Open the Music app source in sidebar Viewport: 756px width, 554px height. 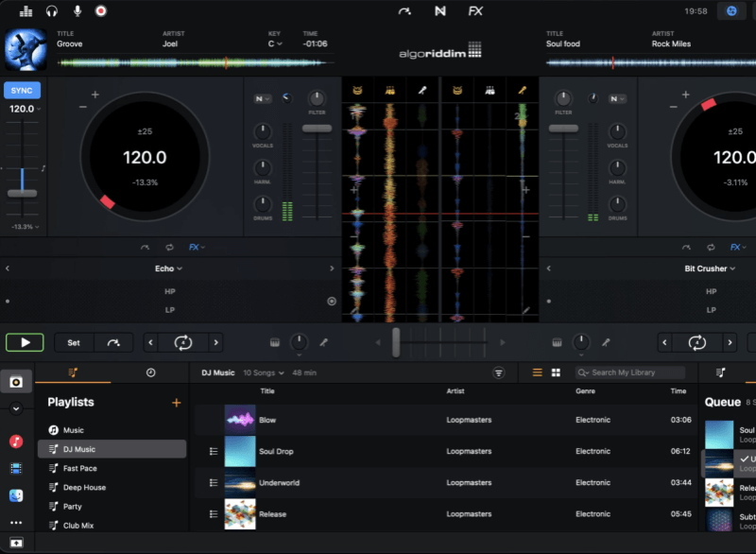(x=16, y=441)
